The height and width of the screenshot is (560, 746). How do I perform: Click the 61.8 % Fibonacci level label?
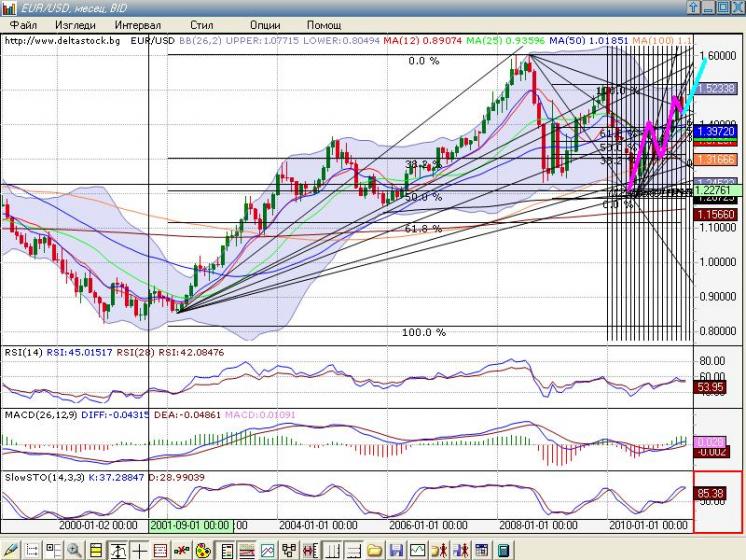[x=423, y=229]
